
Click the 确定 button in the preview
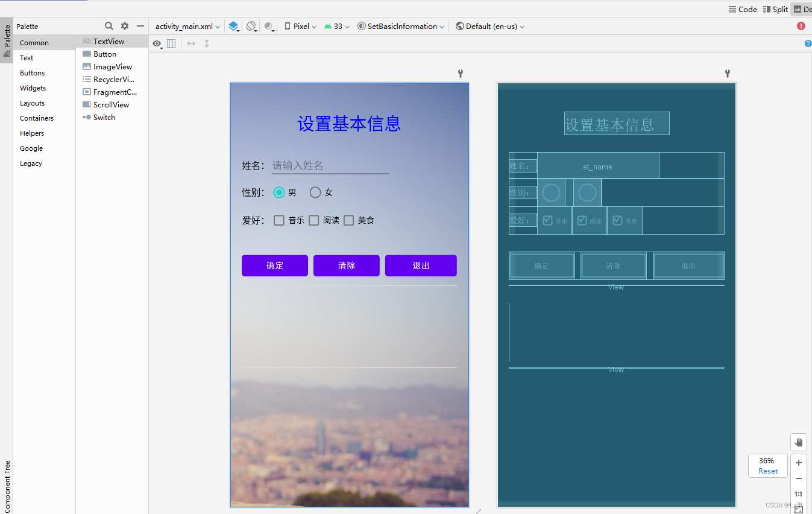coord(274,265)
